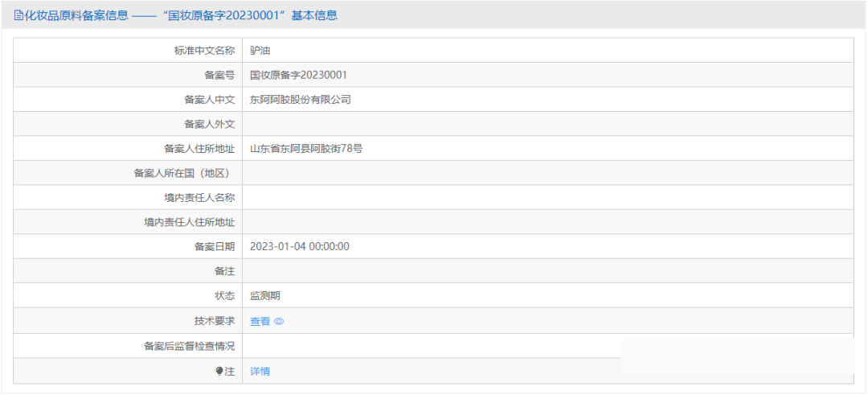This screenshot has height=395, width=868.
Task: Click the address 山东省东阿县阿胶街78号
Action: (305, 149)
